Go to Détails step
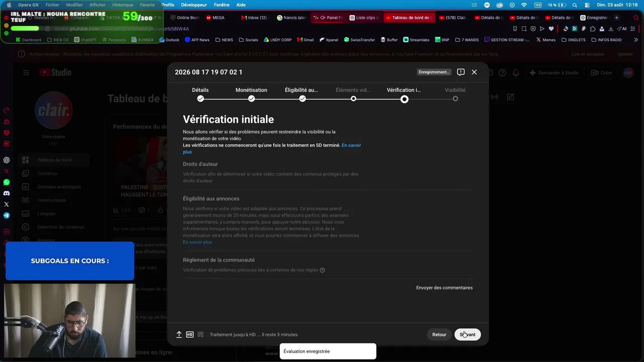Image resolution: width=644 pixels, height=362 pixels. [200, 94]
